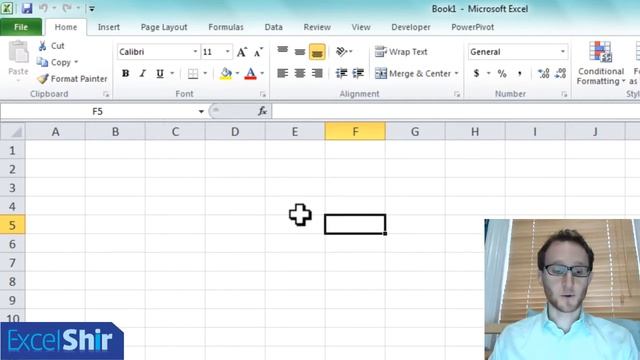Undo the last action
This screenshot has width=640, height=360.
click(x=44, y=8)
